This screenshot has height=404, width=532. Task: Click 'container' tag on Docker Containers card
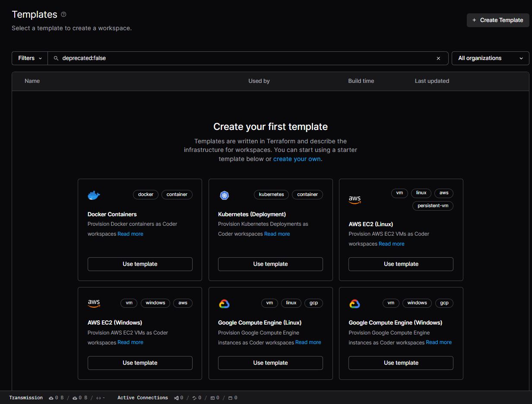[177, 195]
